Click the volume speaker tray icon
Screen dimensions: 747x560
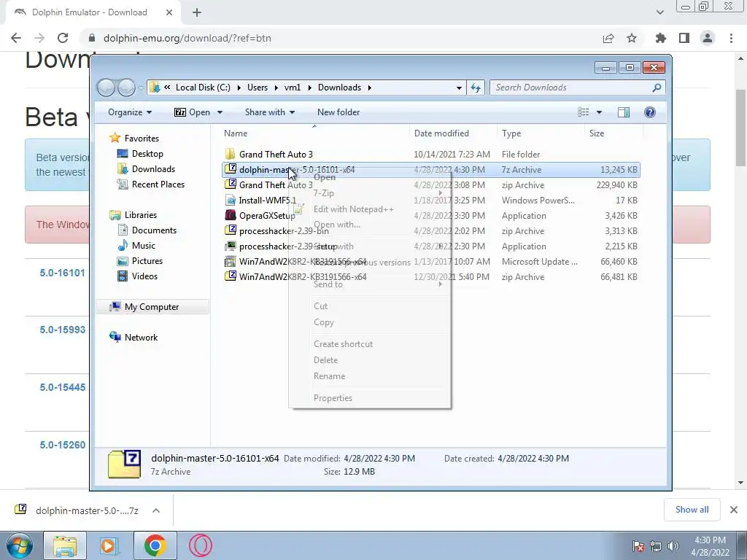tap(673, 546)
